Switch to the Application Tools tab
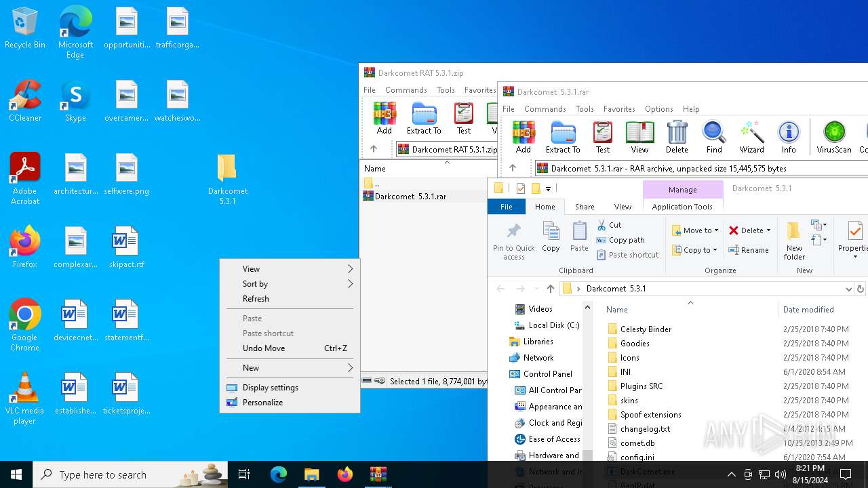The image size is (868, 488). 682,207
